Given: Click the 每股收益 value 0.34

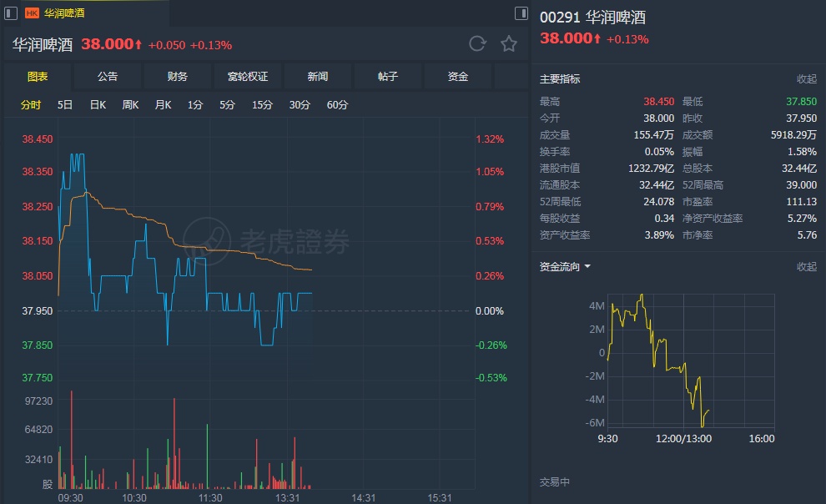Looking at the screenshot, I should pyautogui.click(x=664, y=218).
